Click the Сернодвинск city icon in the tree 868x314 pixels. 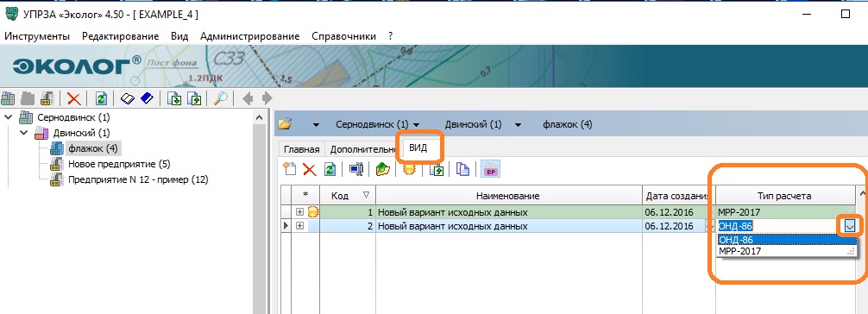[27, 117]
